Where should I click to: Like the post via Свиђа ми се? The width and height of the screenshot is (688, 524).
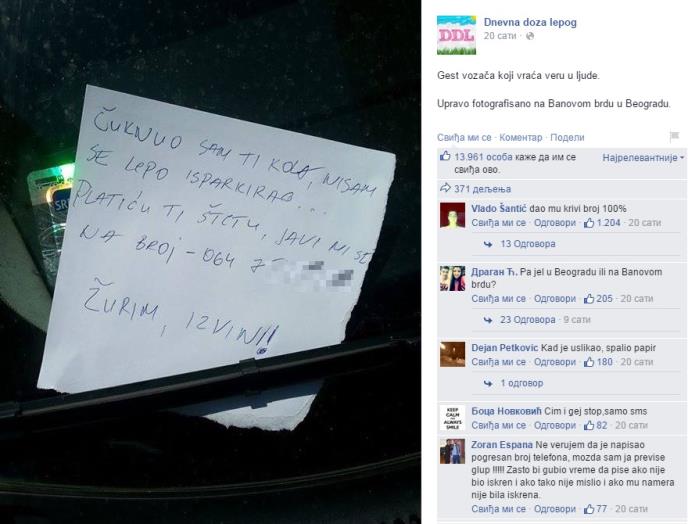tap(464, 137)
